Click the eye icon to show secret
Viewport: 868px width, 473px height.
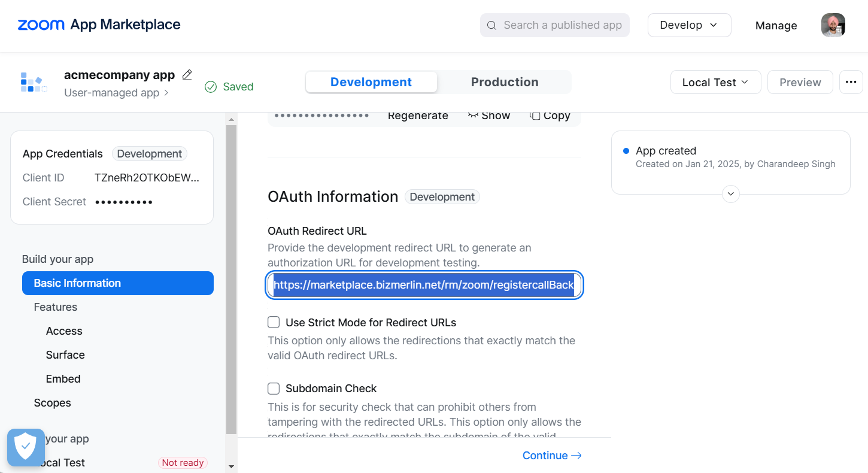pyautogui.click(x=474, y=115)
